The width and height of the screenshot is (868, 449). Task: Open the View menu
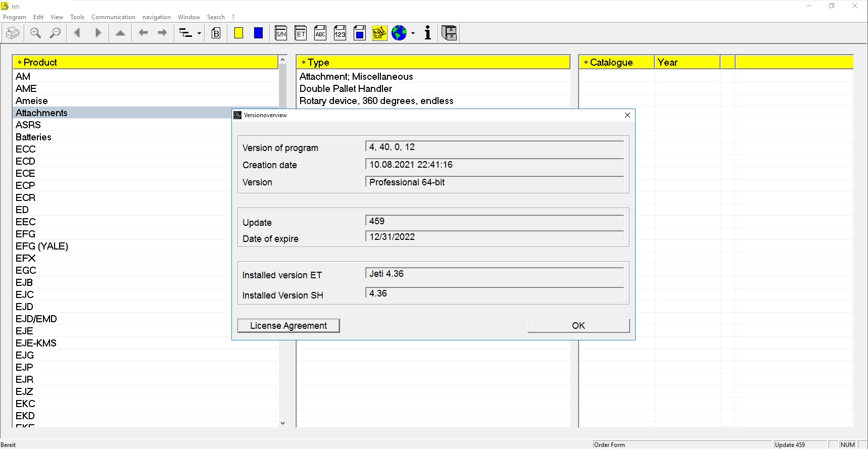pyautogui.click(x=57, y=17)
